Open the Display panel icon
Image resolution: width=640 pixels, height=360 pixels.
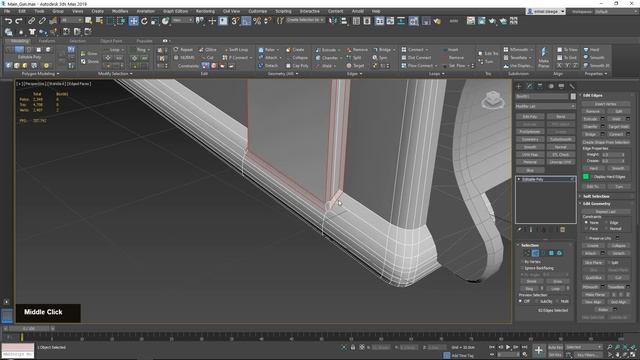[561, 86]
